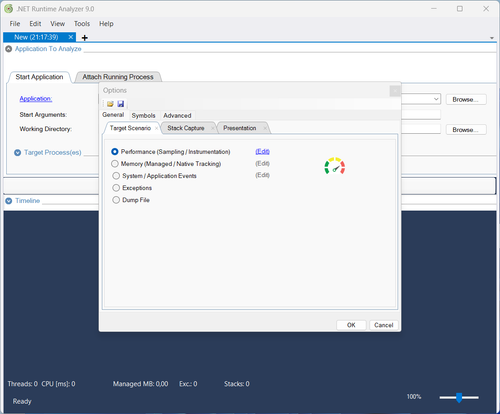Click the performance gauge icon

pyautogui.click(x=335, y=166)
